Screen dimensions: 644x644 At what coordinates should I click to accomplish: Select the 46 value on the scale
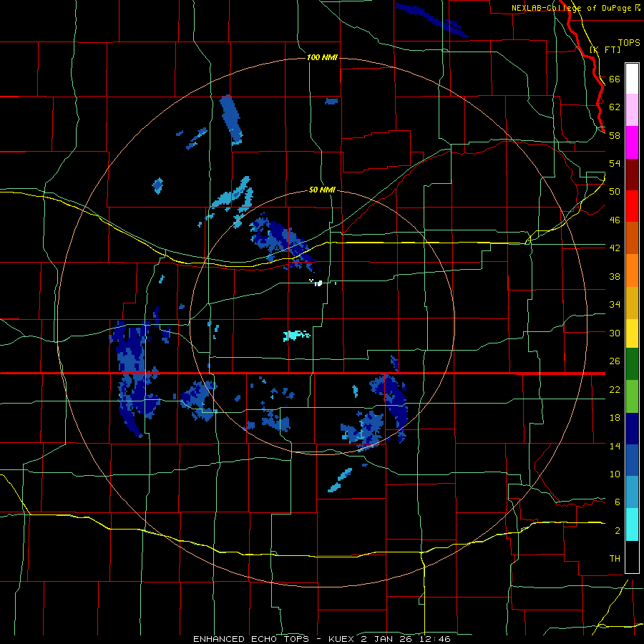click(615, 220)
